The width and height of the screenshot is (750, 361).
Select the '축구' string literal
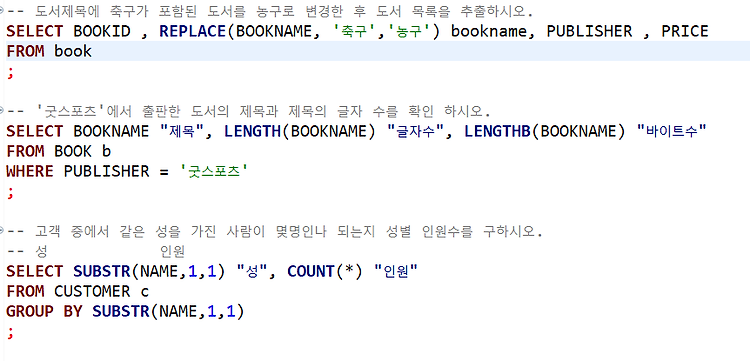tap(353, 32)
